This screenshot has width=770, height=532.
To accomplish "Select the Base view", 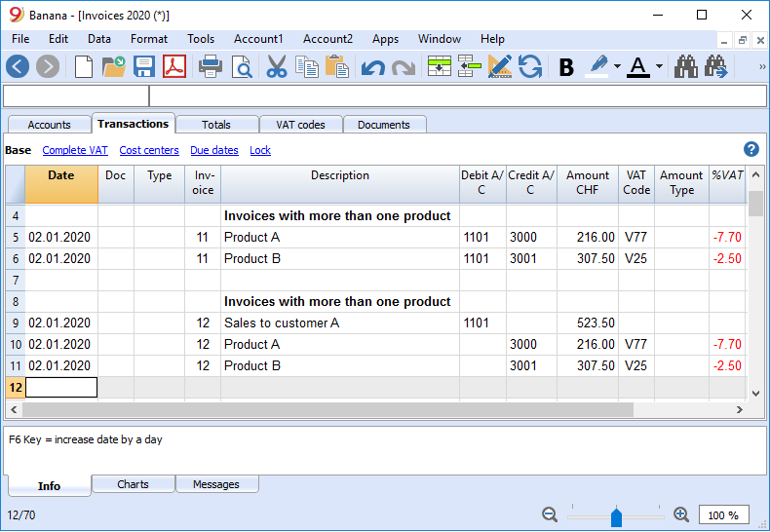I will click(19, 150).
